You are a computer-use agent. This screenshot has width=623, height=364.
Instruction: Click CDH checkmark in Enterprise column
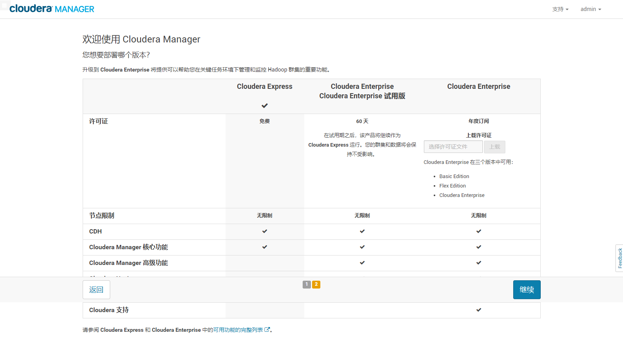coord(479,231)
